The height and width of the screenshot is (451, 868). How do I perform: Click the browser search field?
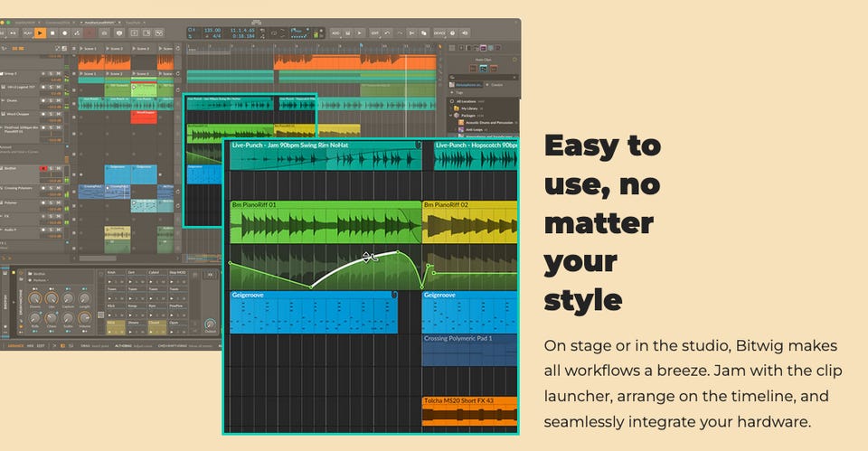pos(483,78)
